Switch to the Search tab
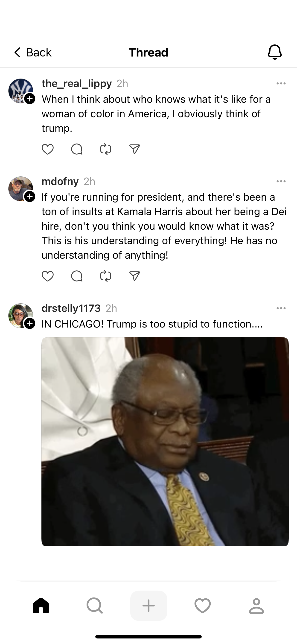Image resolution: width=297 pixels, height=644 pixels. tap(94, 606)
